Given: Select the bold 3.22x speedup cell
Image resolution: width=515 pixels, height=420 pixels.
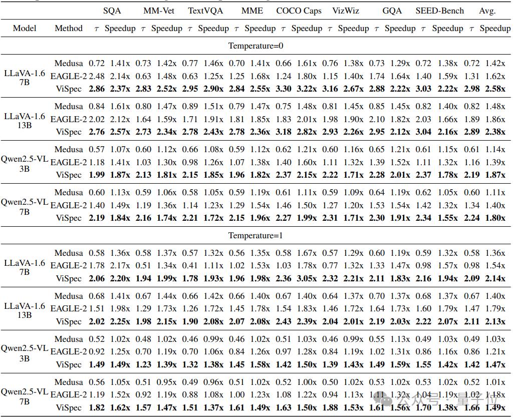Looking at the screenshot, I should (307, 89).
